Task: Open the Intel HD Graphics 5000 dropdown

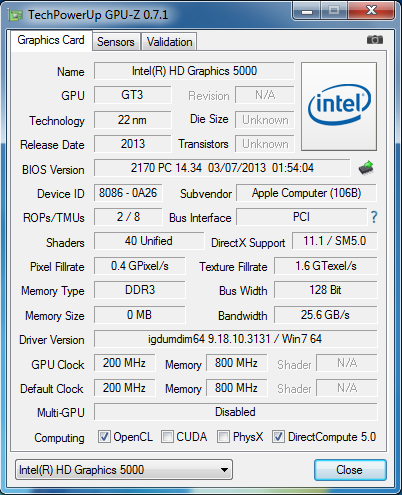Action: pos(124,470)
